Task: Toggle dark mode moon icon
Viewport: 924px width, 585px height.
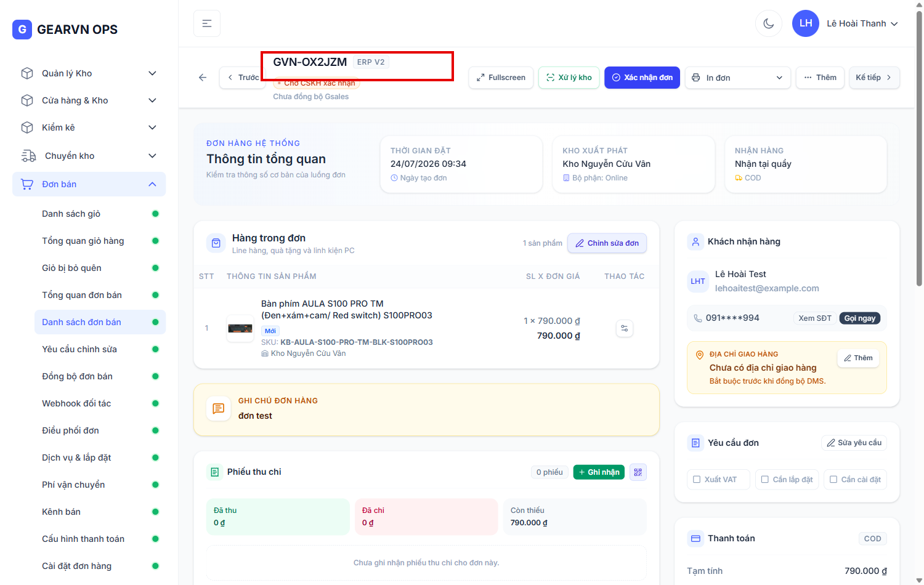Action: [x=768, y=23]
